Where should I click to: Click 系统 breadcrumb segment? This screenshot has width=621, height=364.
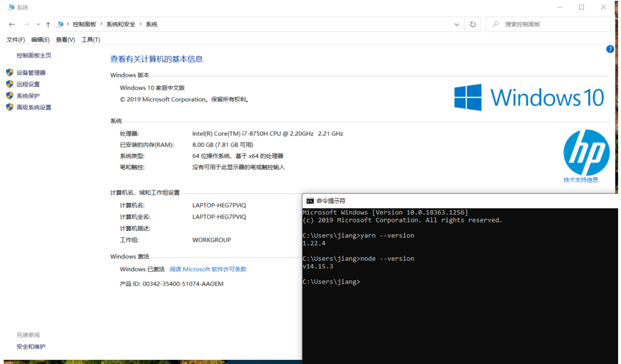point(151,24)
